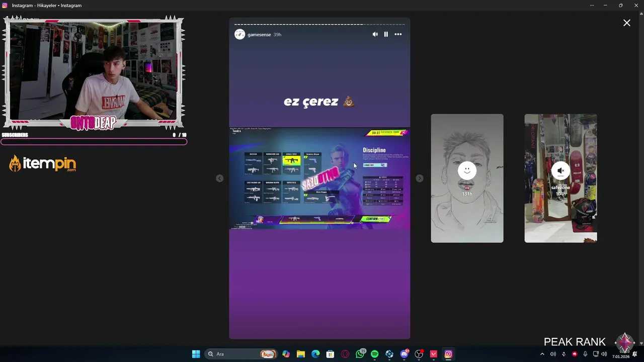Open the notification bell in the tray

(x=635, y=354)
